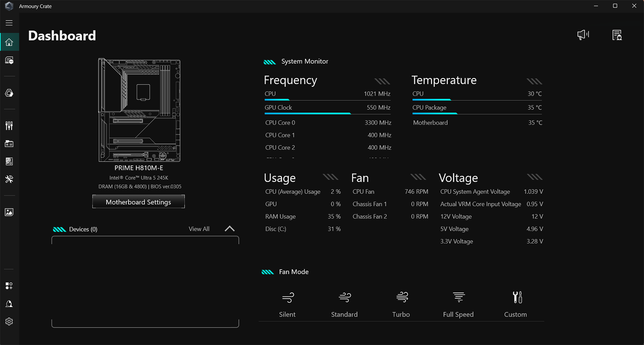644x345 pixels.
Task: Enable Turbo fan mode
Action: pos(401,304)
